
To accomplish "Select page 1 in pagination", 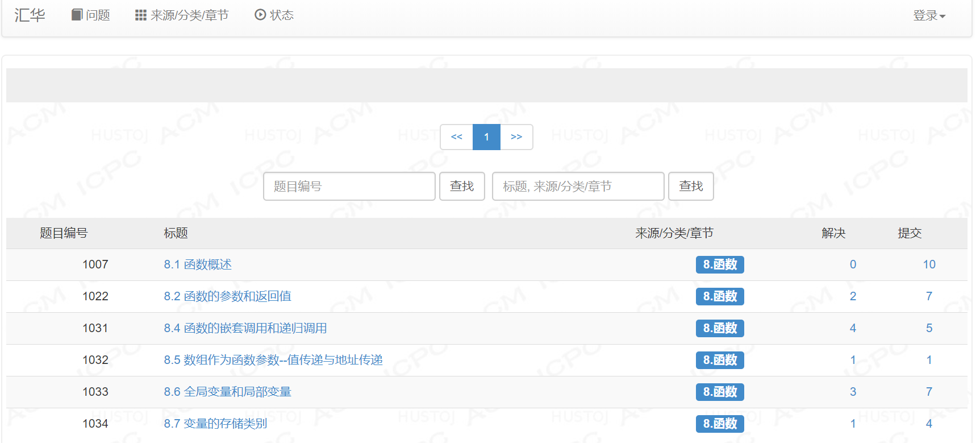I will click(x=486, y=137).
